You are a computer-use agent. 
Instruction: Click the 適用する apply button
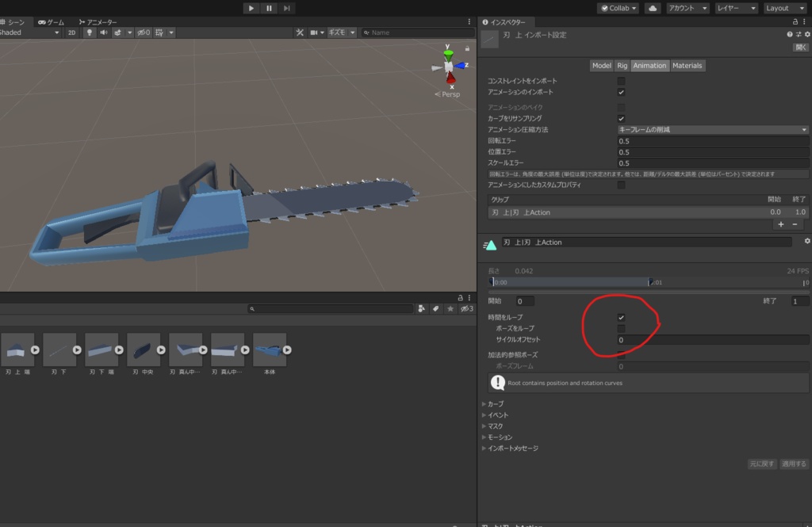coord(794,464)
